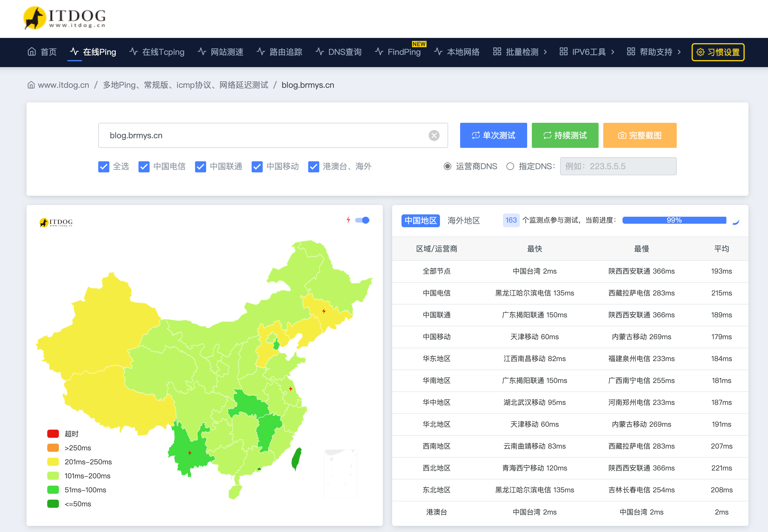This screenshot has height=532, width=768.
Task: Follow the www.itdog.cn breadcrumb link
Action: point(64,85)
